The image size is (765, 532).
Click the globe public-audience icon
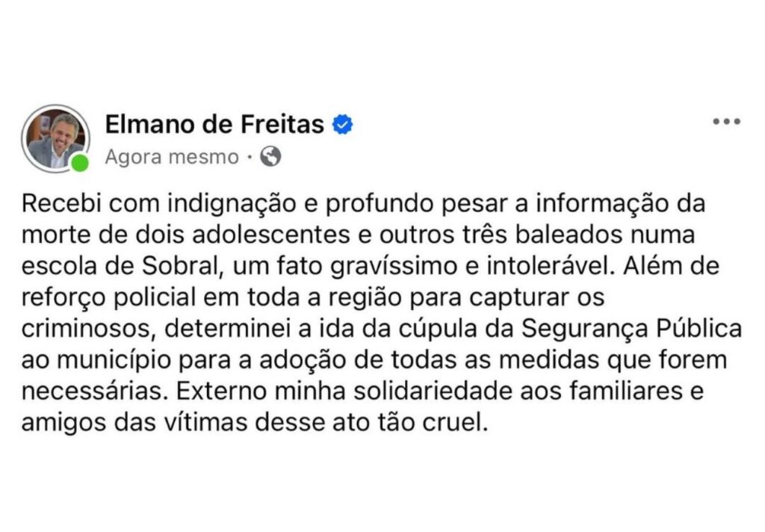[x=270, y=157]
